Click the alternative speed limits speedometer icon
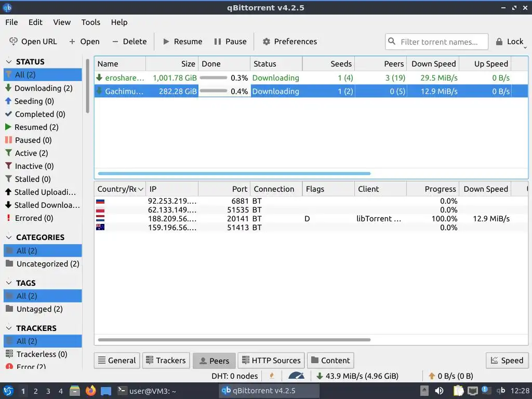The width and height of the screenshot is (532, 399). click(296, 376)
